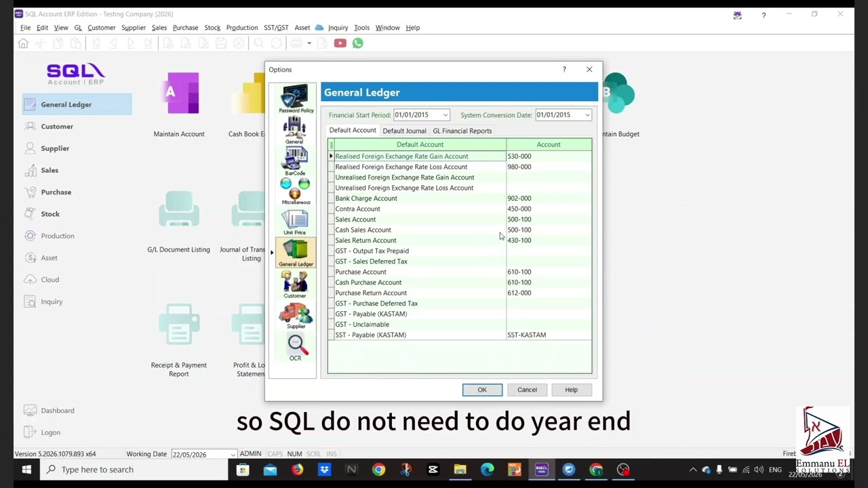Image resolution: width=868 pixels, height=488 pixels.
Task: Click the Default Account column header
Action: tap(420, 144)
